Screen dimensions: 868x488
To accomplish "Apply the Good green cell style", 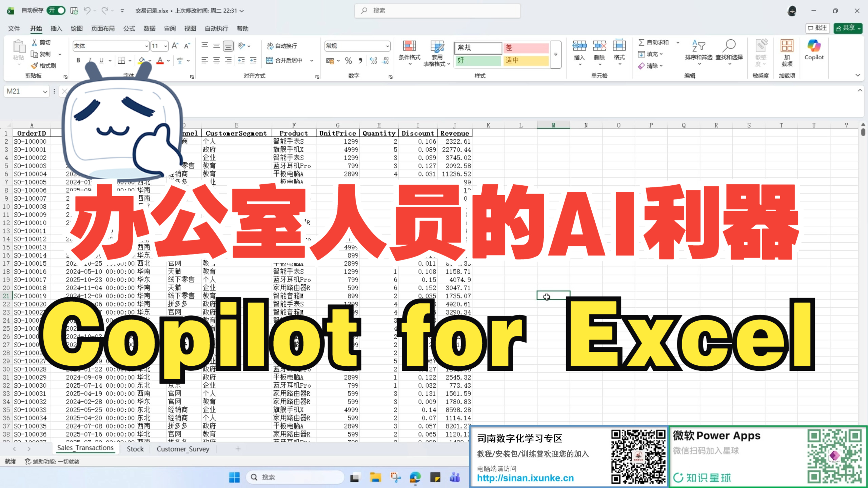I will [478, 60].
